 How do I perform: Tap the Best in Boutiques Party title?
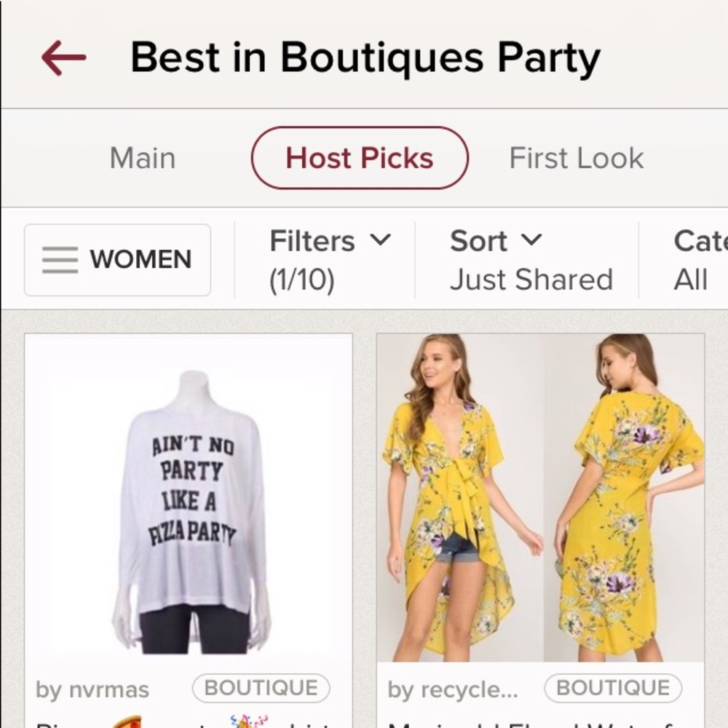point(366,58)
